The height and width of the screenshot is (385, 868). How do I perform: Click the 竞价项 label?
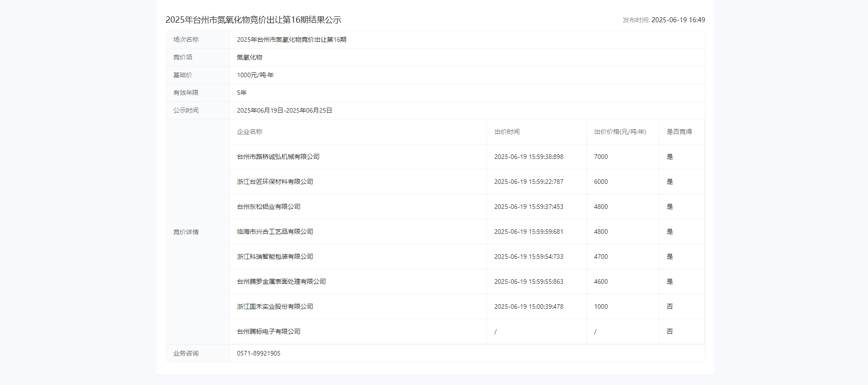[x=183, y=57]
